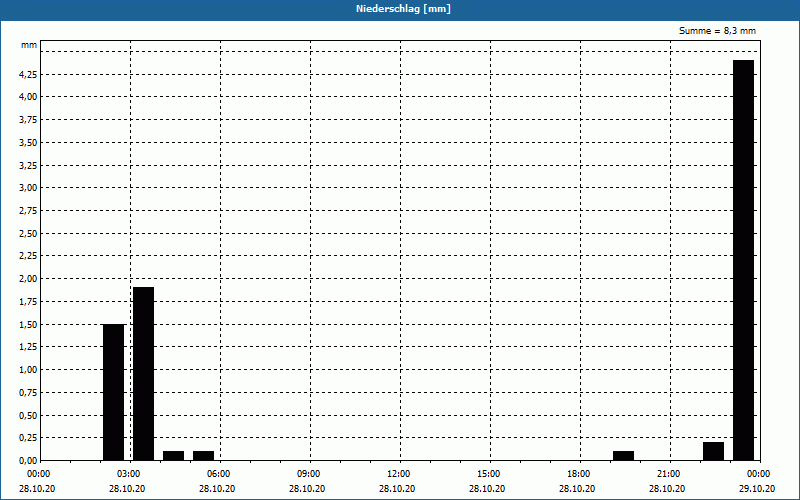Click the small bar just before 06:00
The image size is (800, 500).
click(x=204, y=456)
